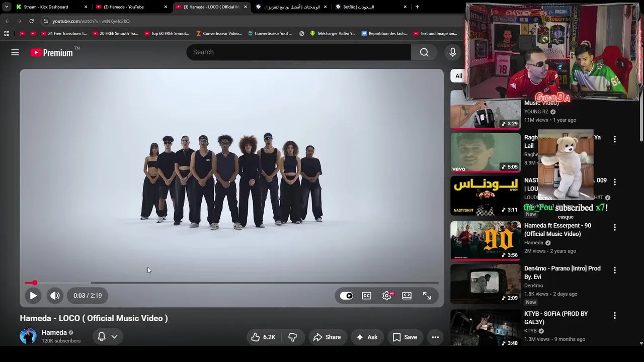The width and height of the screenshot is (644, 362).
Task: Open a new browser tab with plus
Action: (417, 7)
